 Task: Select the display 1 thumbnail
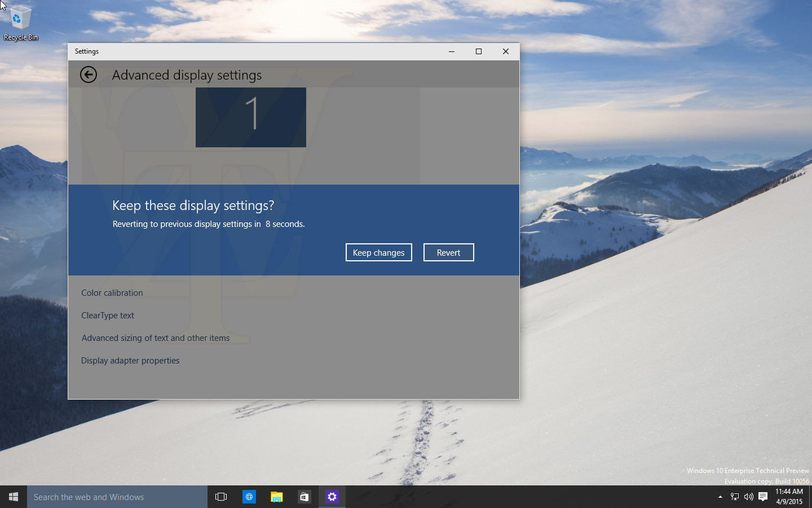tap(250, 117)
